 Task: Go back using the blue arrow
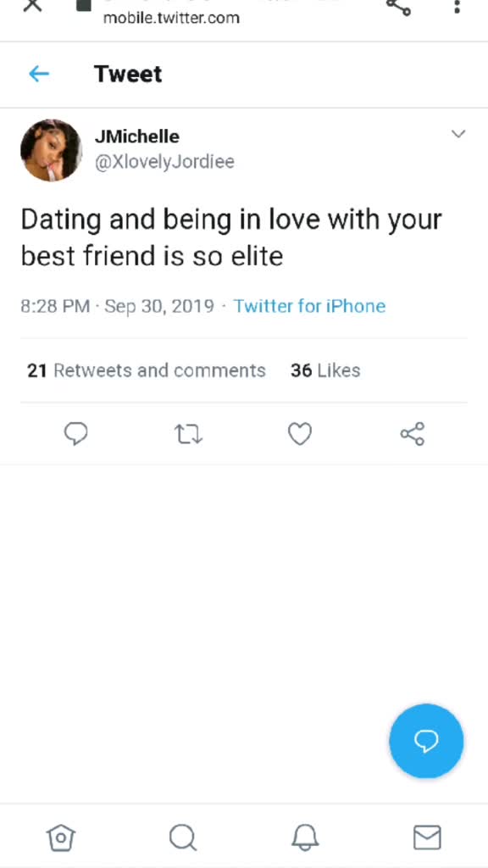tap(39, 74)
